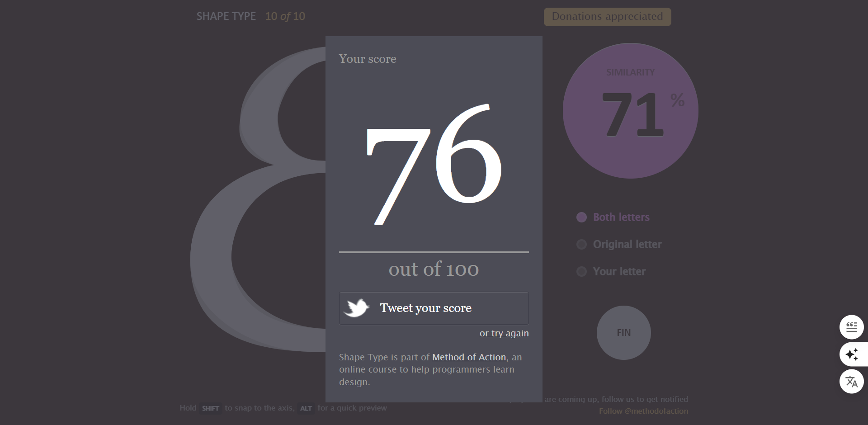Click the SHAPE TYPE title
The height and width of the screenshot is (425, 868).
pyautogui.click(x=226, y=16)
